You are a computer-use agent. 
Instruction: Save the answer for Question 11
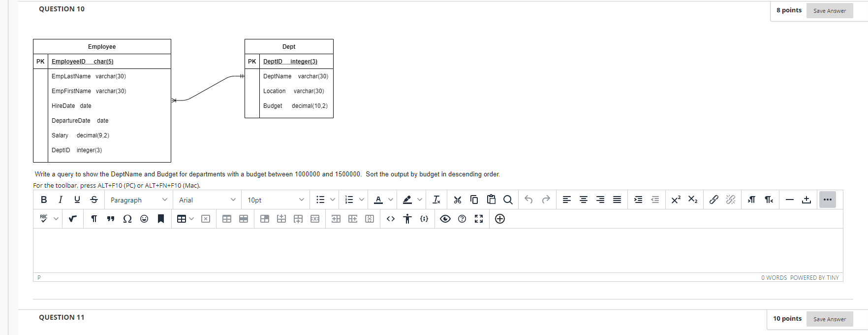(x=830, y=319)
